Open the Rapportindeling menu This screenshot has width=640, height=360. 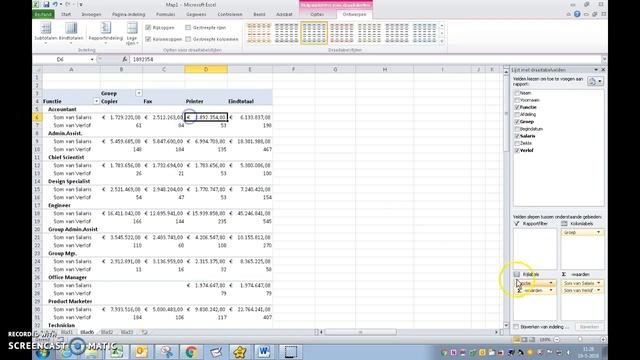[105, 33]
